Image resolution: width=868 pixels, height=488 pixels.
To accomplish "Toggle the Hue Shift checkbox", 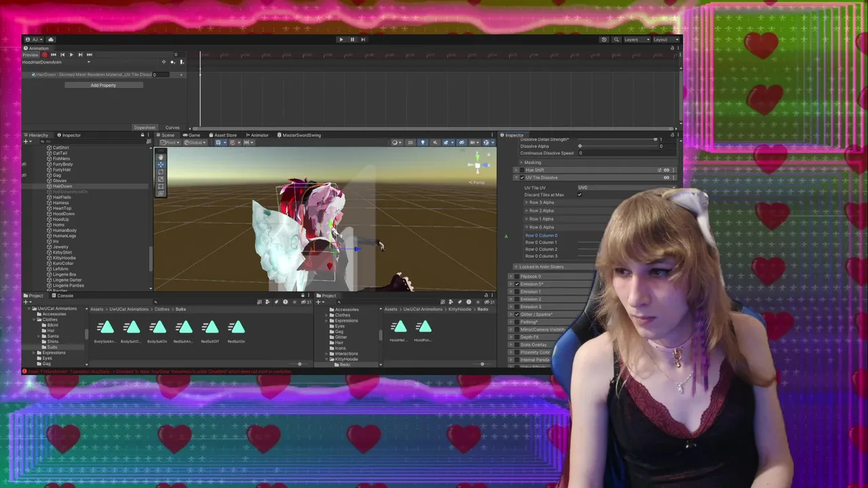I will (521, 170).
